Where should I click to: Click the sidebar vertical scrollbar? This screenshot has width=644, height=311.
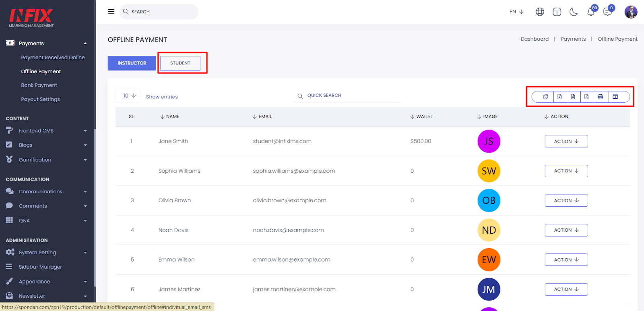[95, 207]
